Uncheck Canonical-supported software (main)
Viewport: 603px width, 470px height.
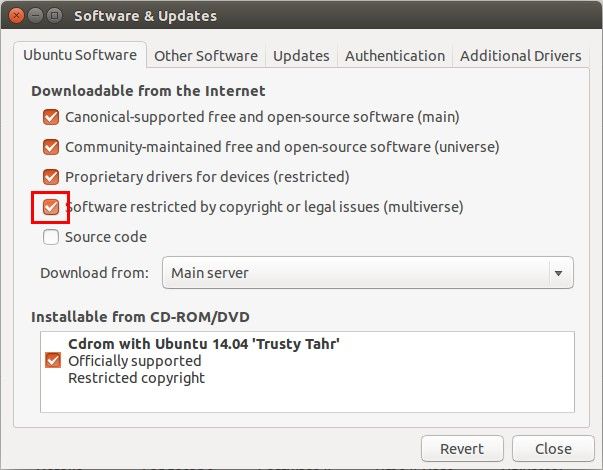click(52, 117)
